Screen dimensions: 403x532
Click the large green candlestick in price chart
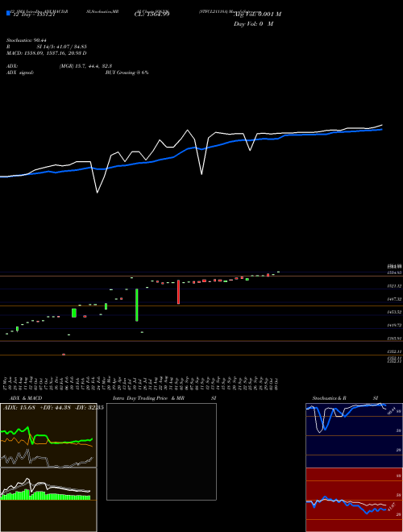[x=137, y=305]
